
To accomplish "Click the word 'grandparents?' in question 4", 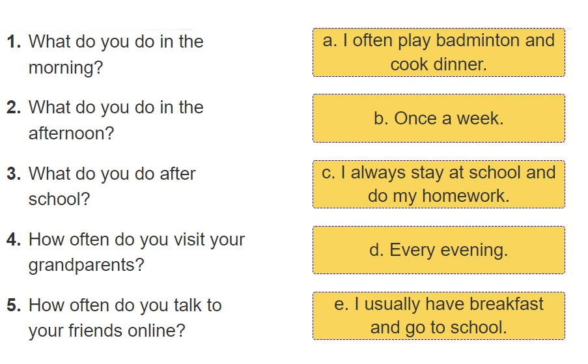I will pyautogui.click(x=87, y=266).
